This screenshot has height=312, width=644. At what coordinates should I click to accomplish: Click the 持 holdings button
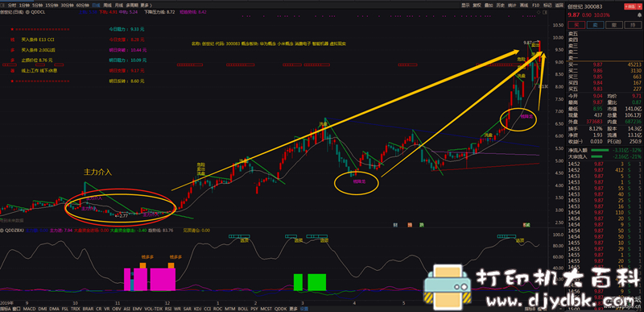[633, 25]
